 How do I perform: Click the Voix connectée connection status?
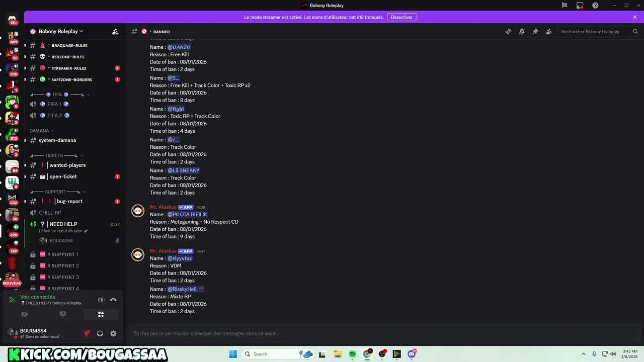pyautogui.click(x=38, y=297)
